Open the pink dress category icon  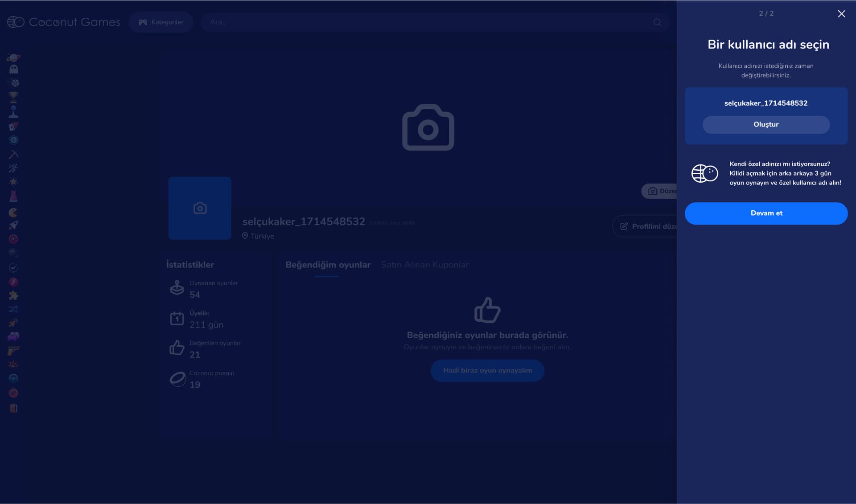(x=13, y=196)
